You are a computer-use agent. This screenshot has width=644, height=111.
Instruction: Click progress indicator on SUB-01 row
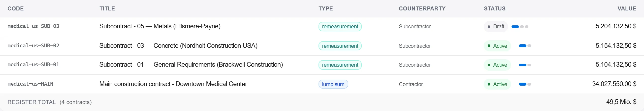pos(525,65)
